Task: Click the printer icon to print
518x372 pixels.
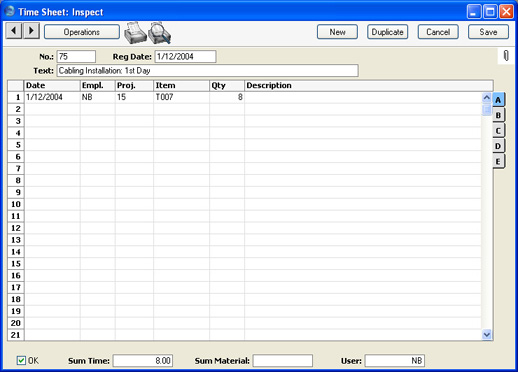Action: (x=135, y=33)
